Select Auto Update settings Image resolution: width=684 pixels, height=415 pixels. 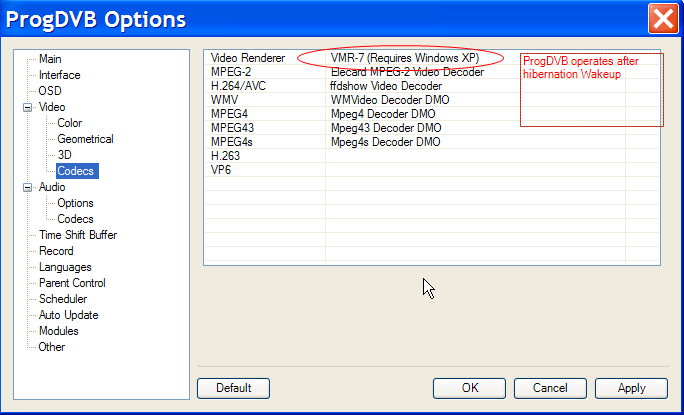[68, 315]
